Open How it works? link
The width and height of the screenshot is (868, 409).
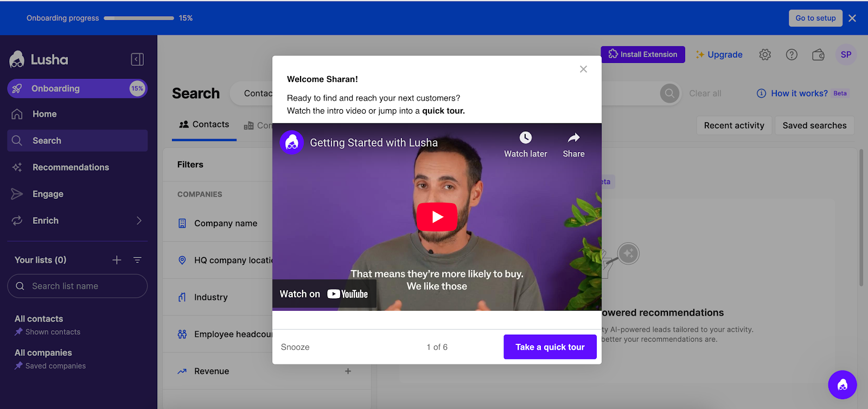coord(792,93)
